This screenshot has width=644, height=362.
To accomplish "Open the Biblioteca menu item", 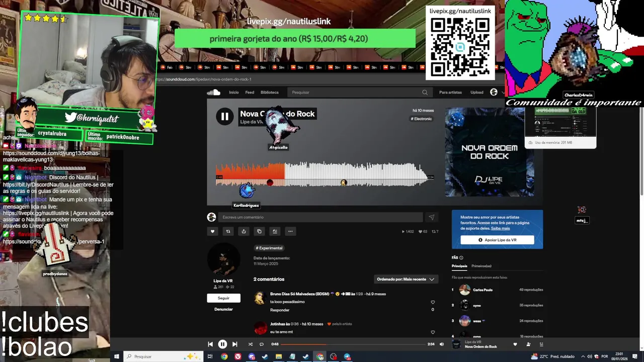I will [x=270, y=93].
